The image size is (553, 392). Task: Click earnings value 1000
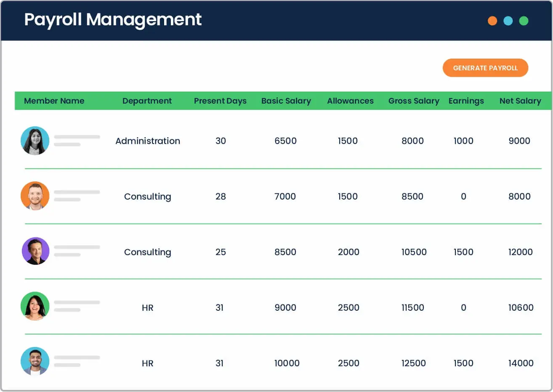coord(463,141)
